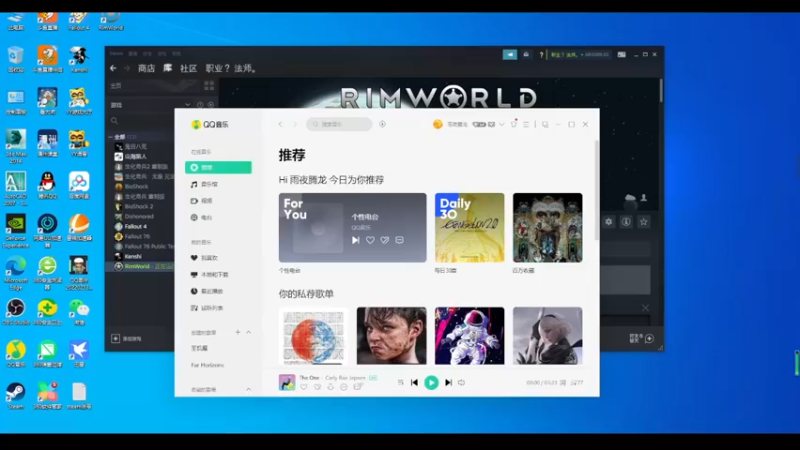Select the highlighted 推荐 sidebar tab
The height and width of the screenshot is (450, 800).
coord(218,167)
